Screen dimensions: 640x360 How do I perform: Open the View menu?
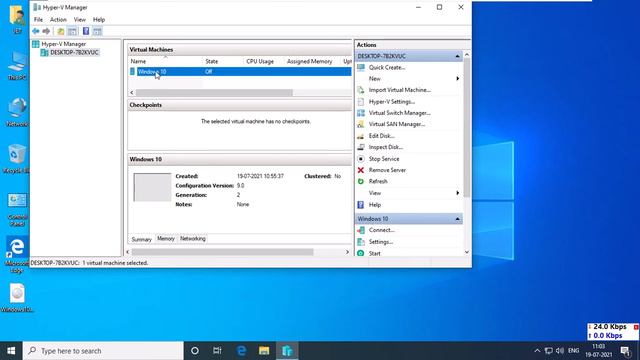click(x=80, y=20)
